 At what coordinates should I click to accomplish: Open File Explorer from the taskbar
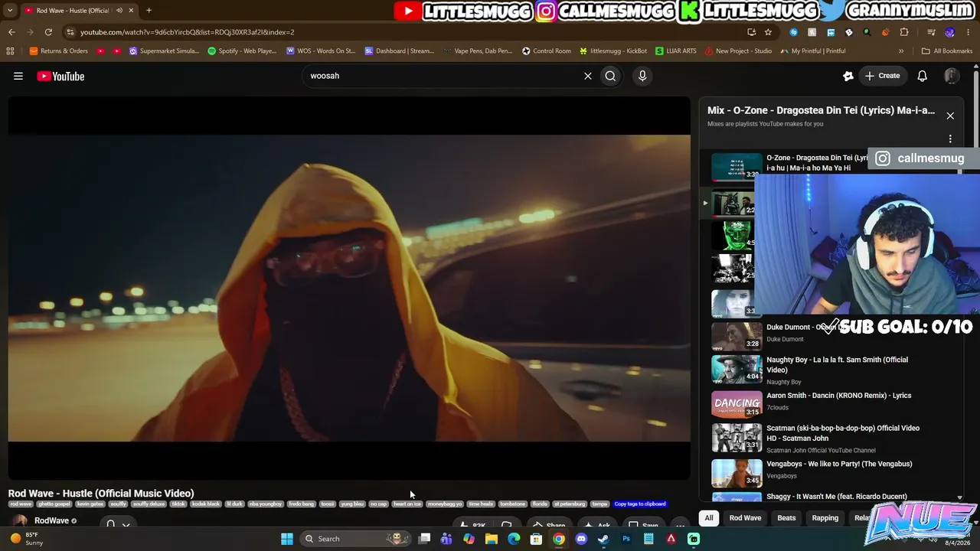click(x=492, y=539)
